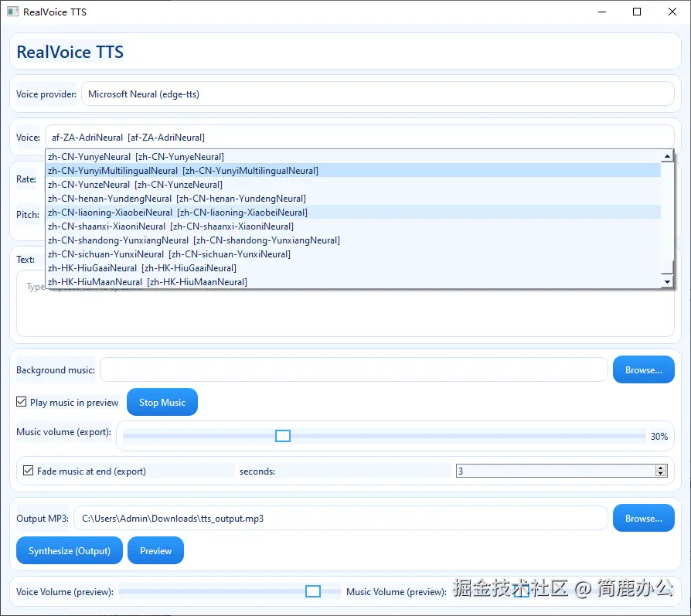Viewport: 691px width, 616px height.
Task: Click the Output MP3 path field
Action: point(341,518)
